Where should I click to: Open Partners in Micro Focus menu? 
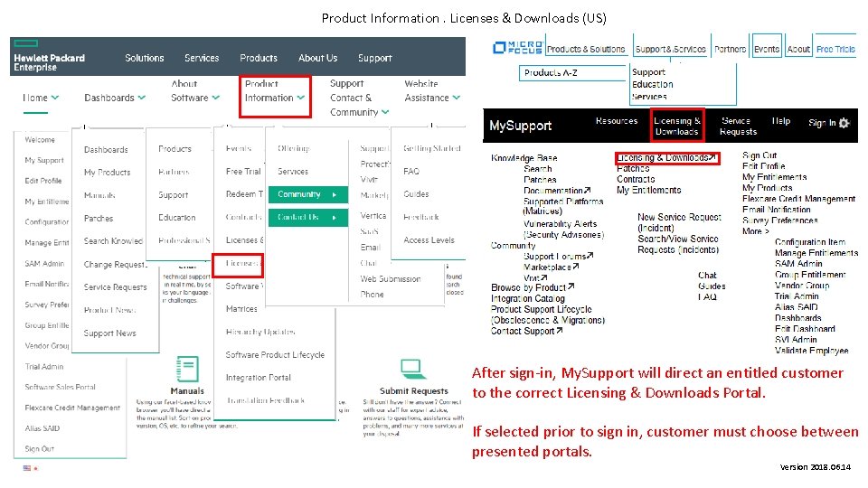731,49
